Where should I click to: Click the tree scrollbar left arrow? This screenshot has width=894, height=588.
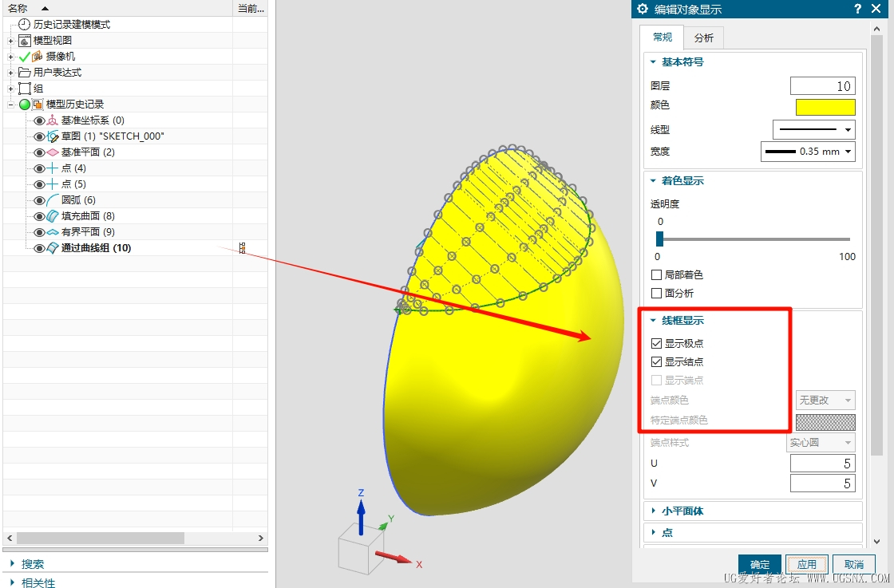tap(9, 538)
